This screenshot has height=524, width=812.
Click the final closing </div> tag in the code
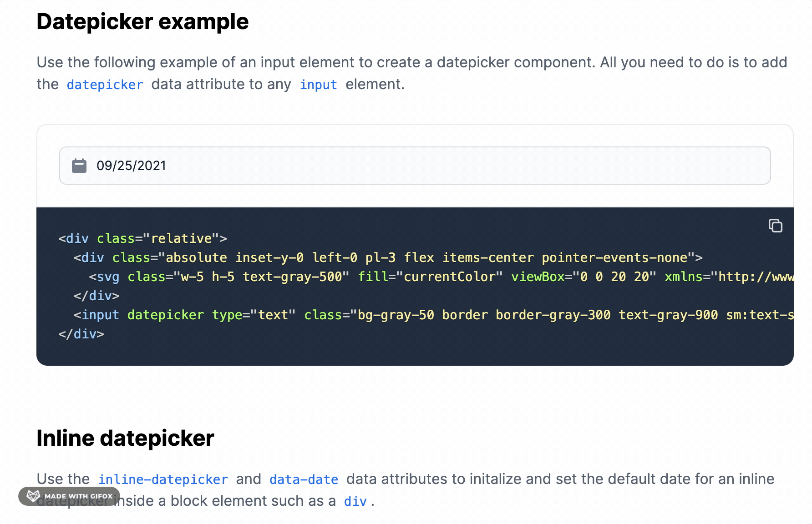[x=81, y=334]
